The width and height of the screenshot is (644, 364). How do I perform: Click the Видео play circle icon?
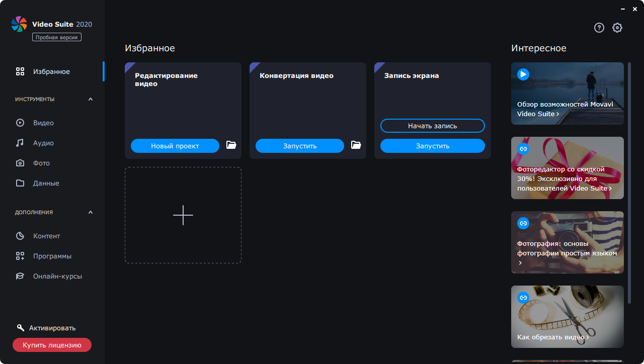click(x=20, y=123)
